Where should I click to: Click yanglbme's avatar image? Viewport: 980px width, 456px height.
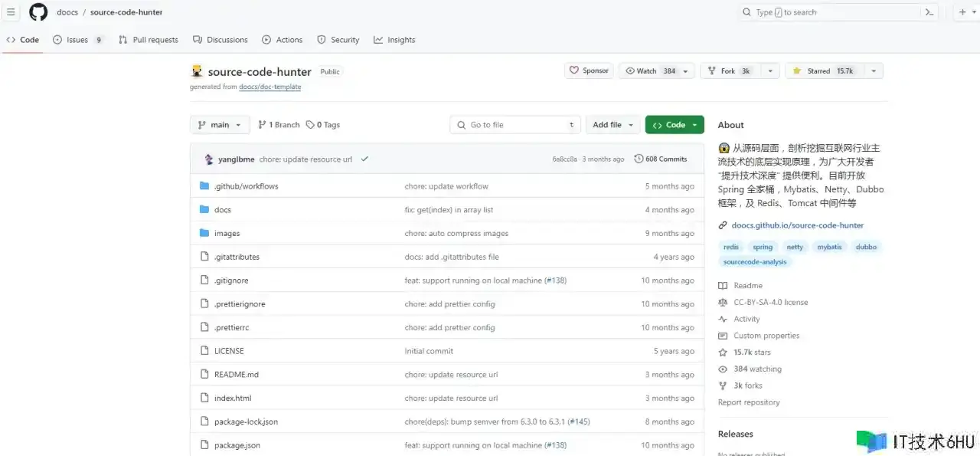209,159
